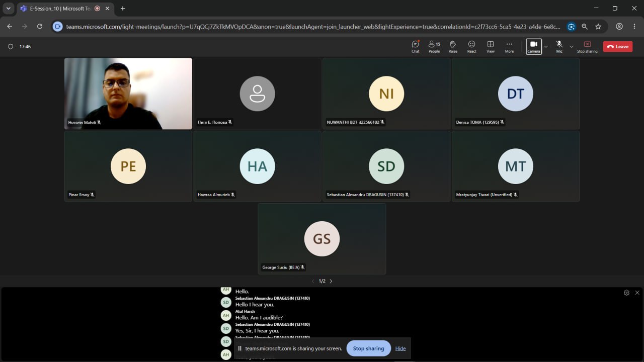Stop sharing from the meeting toolbar
This screenshot has height=362, width=644.
tap(587, 47)
